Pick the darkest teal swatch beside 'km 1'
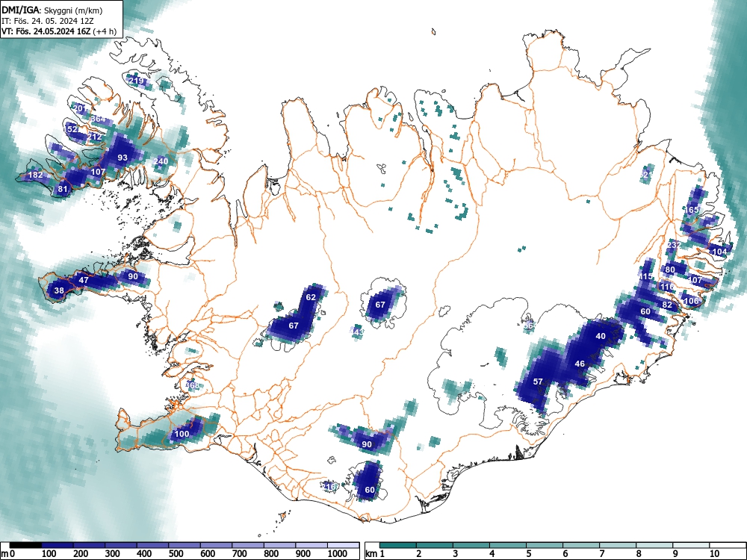This screenshot has width=747, height=560. (x=398, y=545)
